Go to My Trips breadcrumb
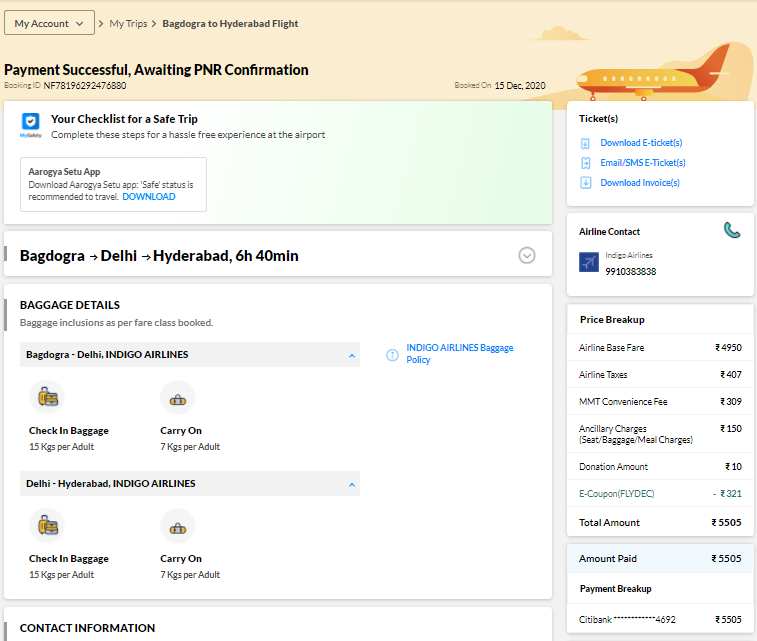The height and width of the screenshot is (641, 757). coord(128,23)
